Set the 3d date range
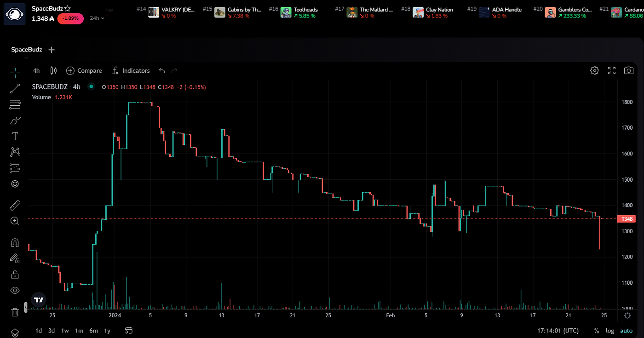The width and height of the screenshot is (644, 338). click(52, 331)
